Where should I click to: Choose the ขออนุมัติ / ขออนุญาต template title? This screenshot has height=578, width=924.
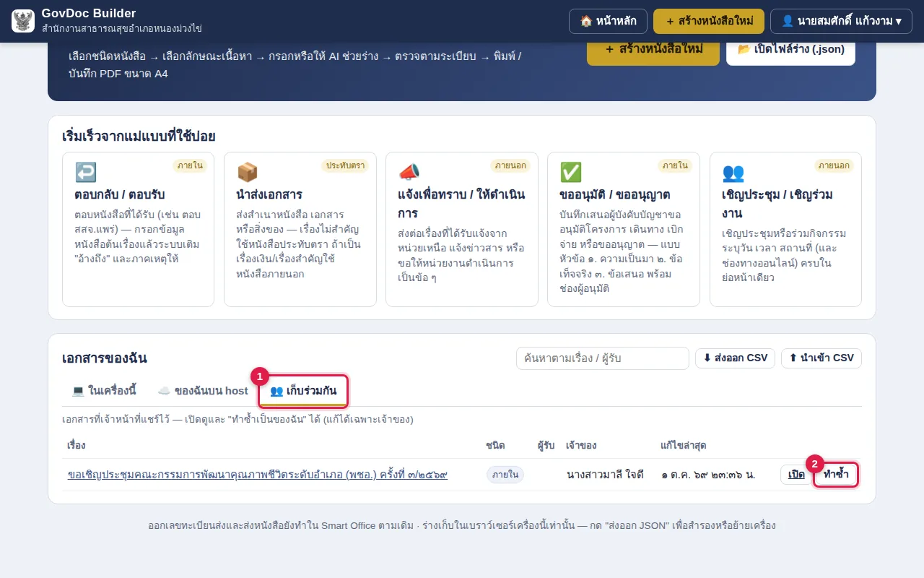[615, 194]
